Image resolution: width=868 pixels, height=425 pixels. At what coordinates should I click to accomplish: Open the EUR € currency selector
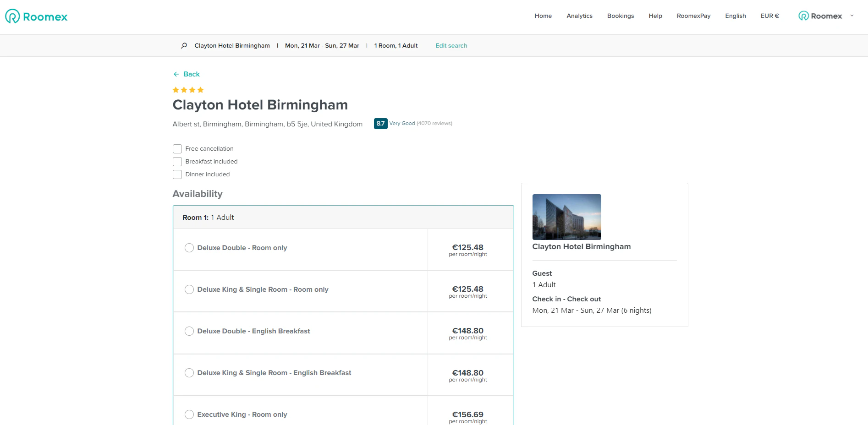coord(769,16)
